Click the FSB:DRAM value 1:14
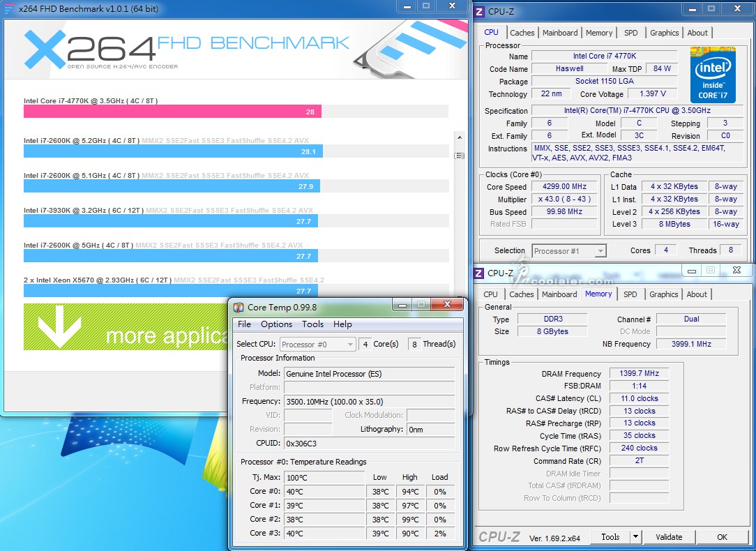Image resolution: width=756 pixels, height=551 pixels. [x=639, y=386]
